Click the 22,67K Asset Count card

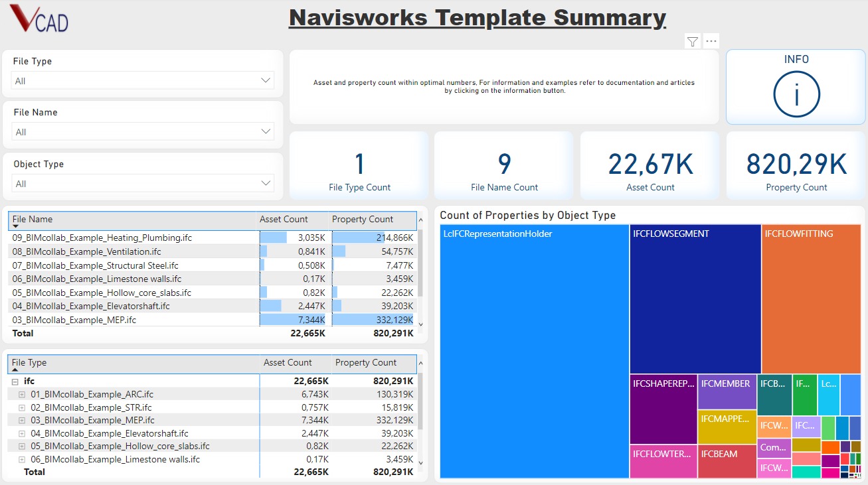(x=650, y=166)
